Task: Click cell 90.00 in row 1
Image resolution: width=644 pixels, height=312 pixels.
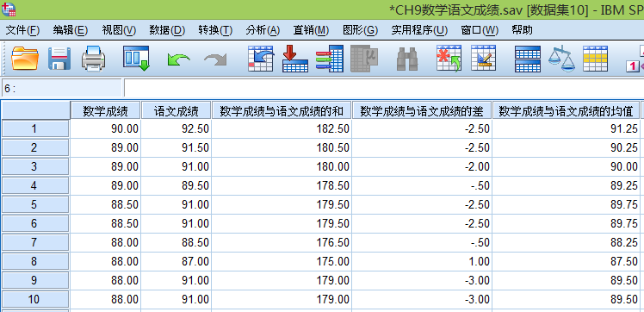Action: [x=106, y=129]
